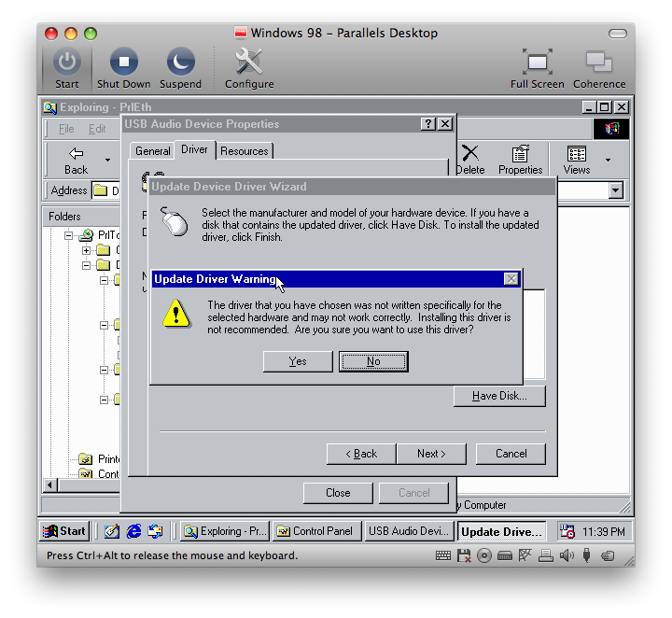Switch to Full Screen mode
672x618 pixels.
click(x=537, y=63)
